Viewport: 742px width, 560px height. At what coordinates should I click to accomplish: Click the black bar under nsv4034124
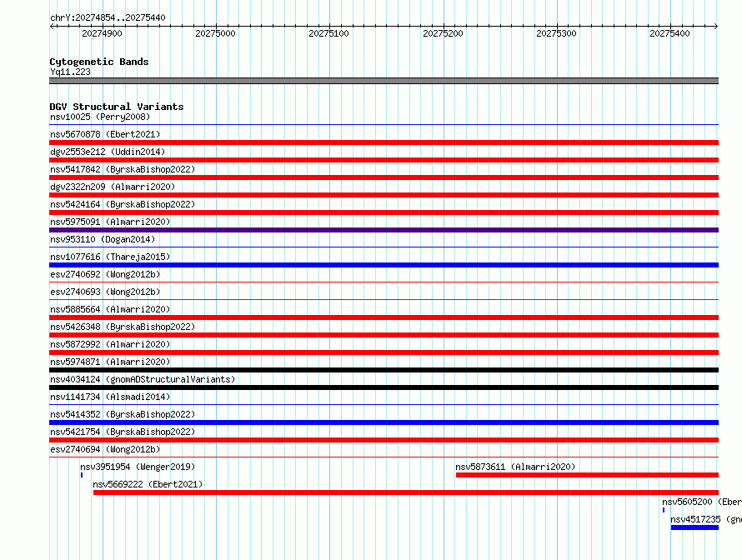click(x=384, y=387)
